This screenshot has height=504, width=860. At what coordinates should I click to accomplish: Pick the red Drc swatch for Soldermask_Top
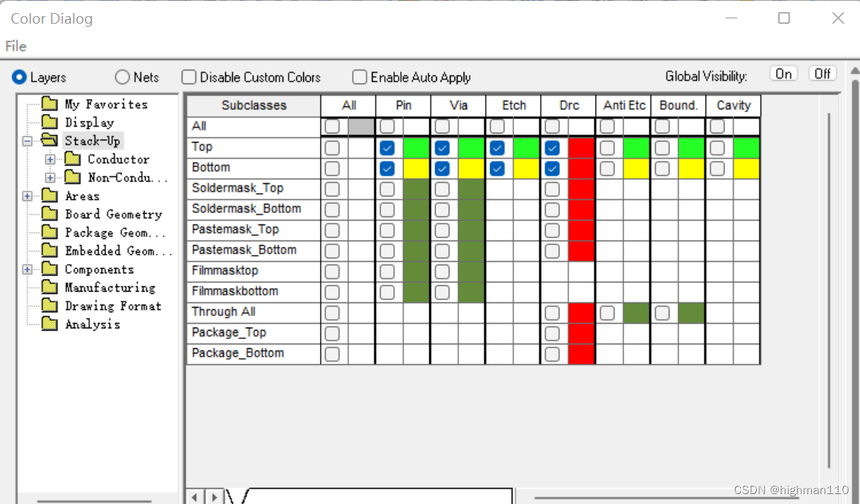point(581,189)
